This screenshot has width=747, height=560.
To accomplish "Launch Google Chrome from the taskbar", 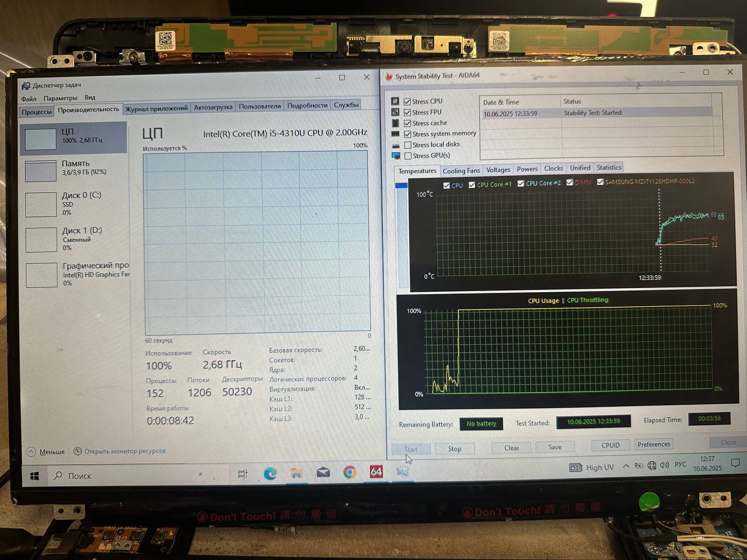I will coord(350,472).
